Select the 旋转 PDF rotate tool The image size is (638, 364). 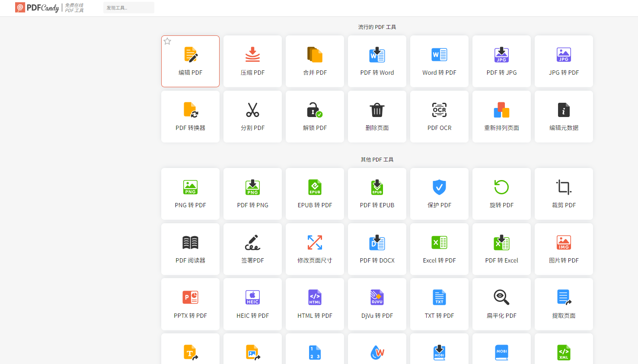click(x=501, y=194)
